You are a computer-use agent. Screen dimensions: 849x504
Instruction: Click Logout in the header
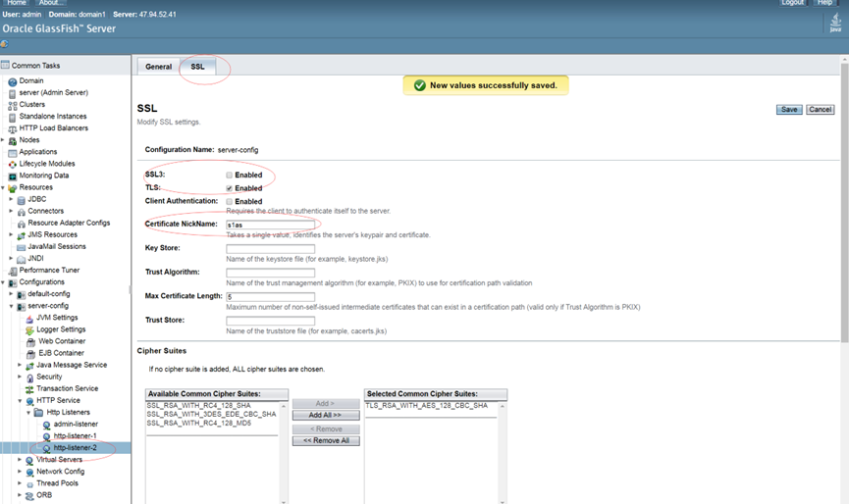pos(793,3)
